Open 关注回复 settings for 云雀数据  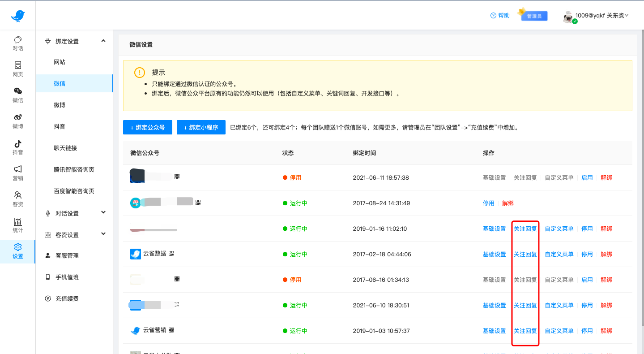coord(525,254)
